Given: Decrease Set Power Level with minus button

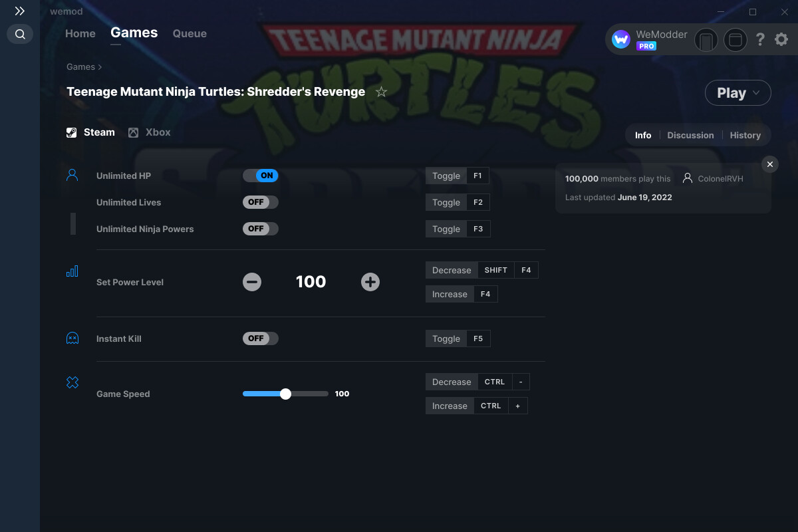Looking at the screenshot, I should (252, 282).
